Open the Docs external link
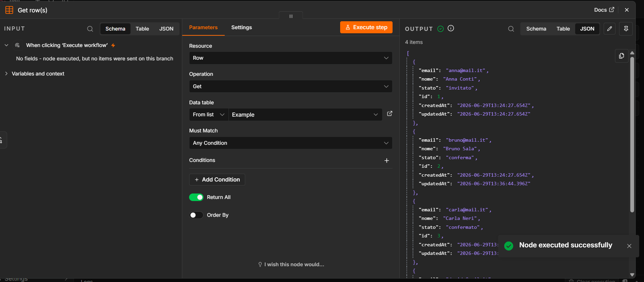This screenshot has height=282, width=644. click(604, 10)
